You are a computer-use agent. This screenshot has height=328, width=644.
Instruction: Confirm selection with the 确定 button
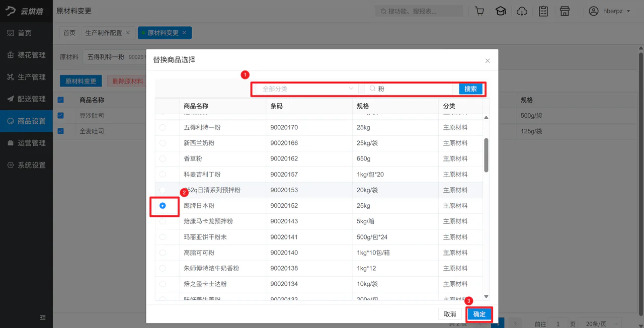pos(479,314)
